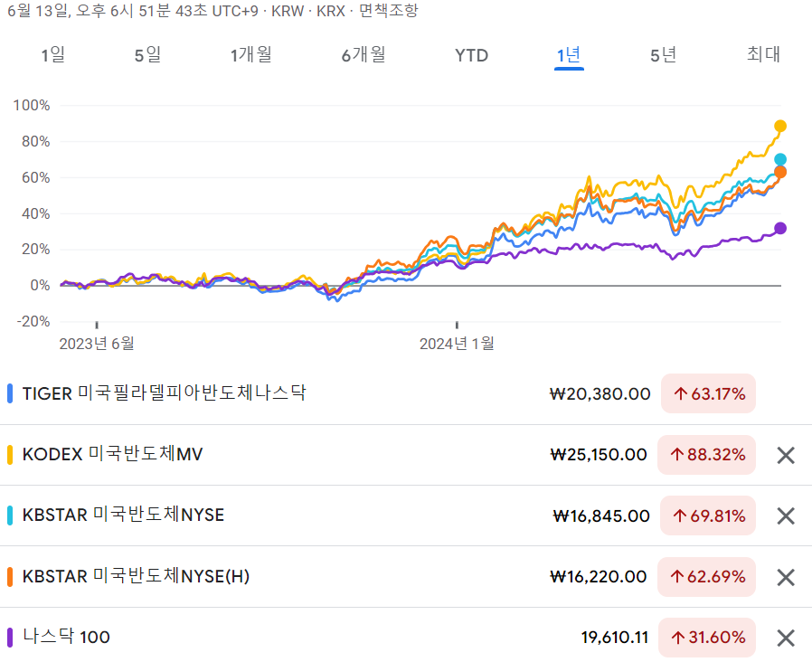Open KBSTAR 미국반도체NYSE stock entry
Viewport: 812px width, 662px height.
pyautogui.click(x=123, y=515)
